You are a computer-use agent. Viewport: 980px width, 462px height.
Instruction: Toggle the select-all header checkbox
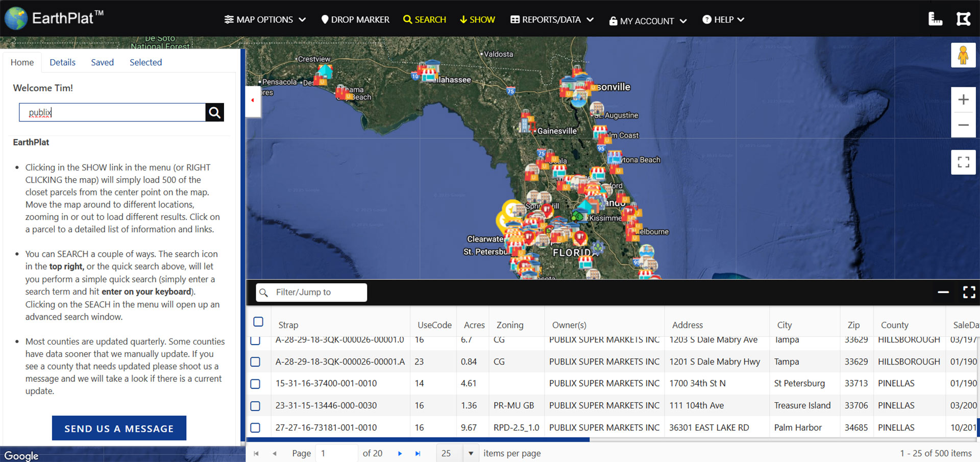click(x=258, y=322)
